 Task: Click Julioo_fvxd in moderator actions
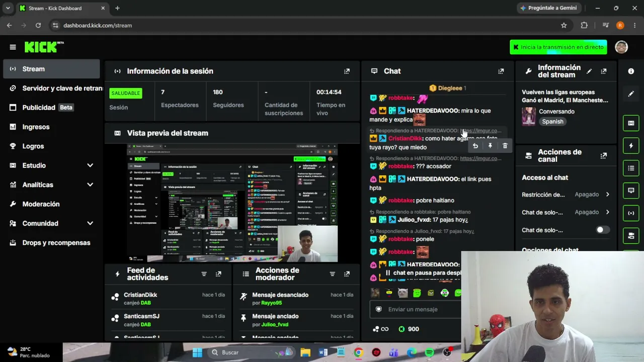click(x=275, y=325)
